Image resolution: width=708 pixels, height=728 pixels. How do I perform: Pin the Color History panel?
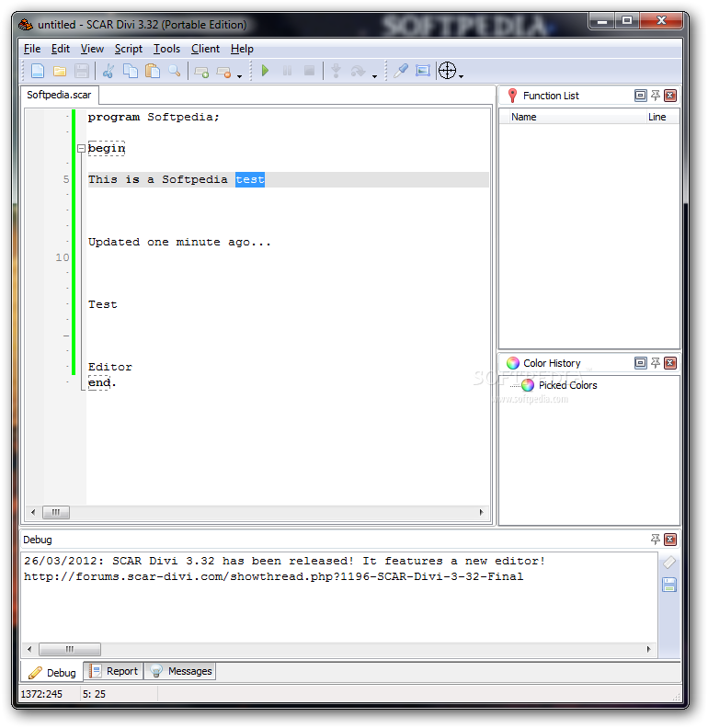click(x=656, y=363)
